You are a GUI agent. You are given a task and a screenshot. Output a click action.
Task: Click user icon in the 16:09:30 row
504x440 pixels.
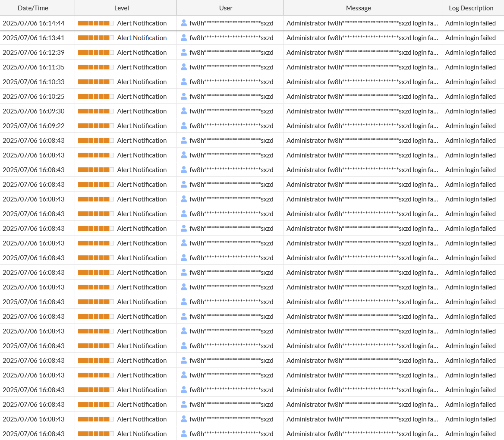(x=184, y=111)
